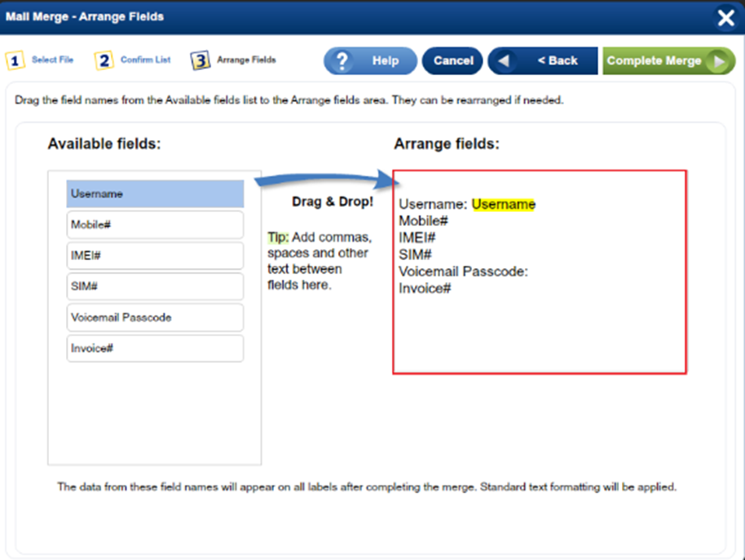Viewport: 745px width, 560px height.
Task: Click step 1 number icon
Action: coord(14,61)
